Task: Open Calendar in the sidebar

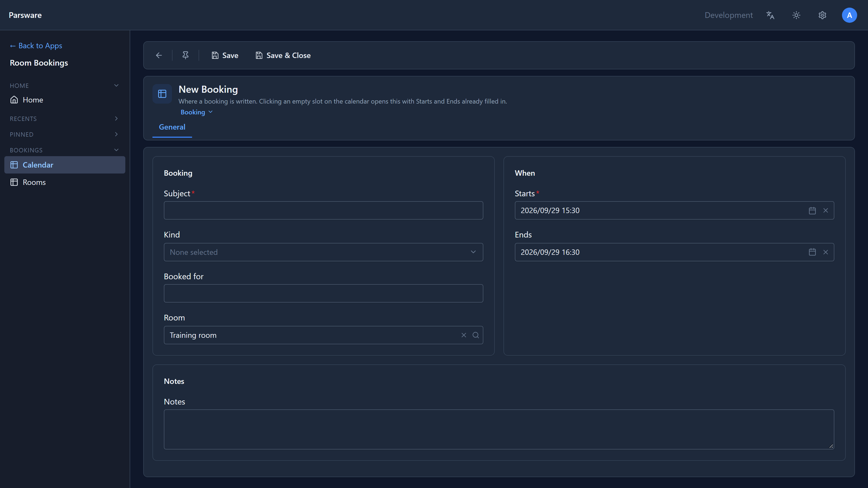Action: (65, 165)
